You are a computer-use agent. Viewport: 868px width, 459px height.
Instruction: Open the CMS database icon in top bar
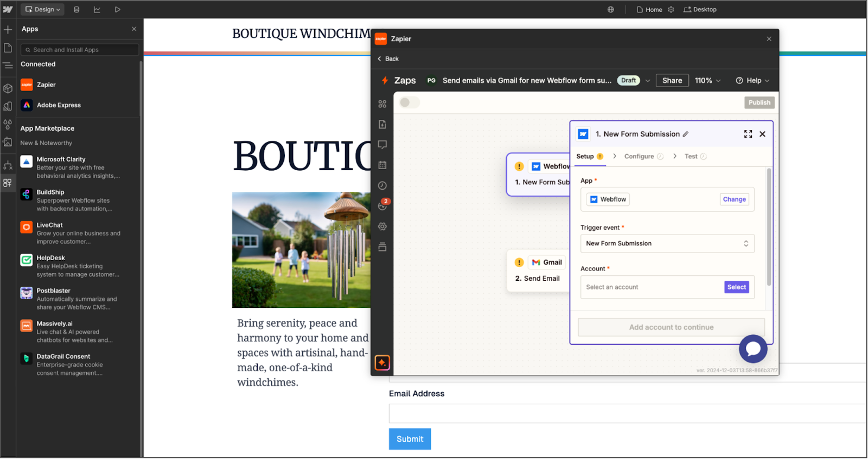click(76, 9)
